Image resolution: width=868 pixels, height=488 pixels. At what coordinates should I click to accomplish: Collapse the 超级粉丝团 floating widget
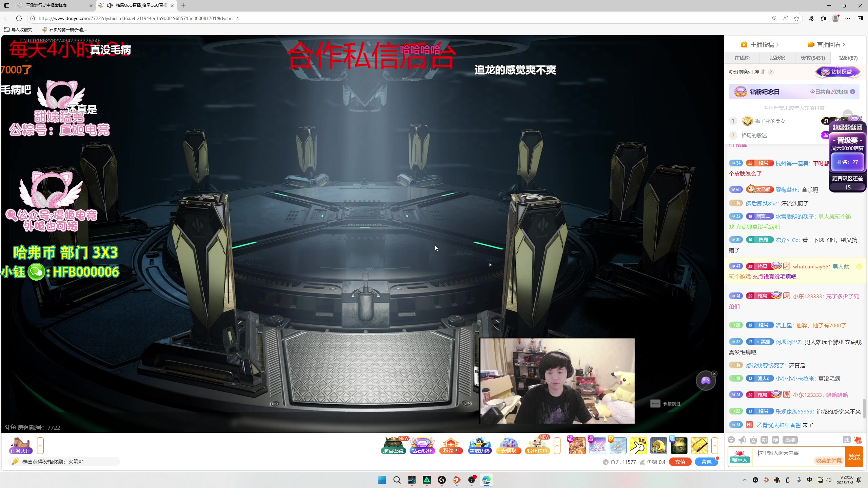847,114
